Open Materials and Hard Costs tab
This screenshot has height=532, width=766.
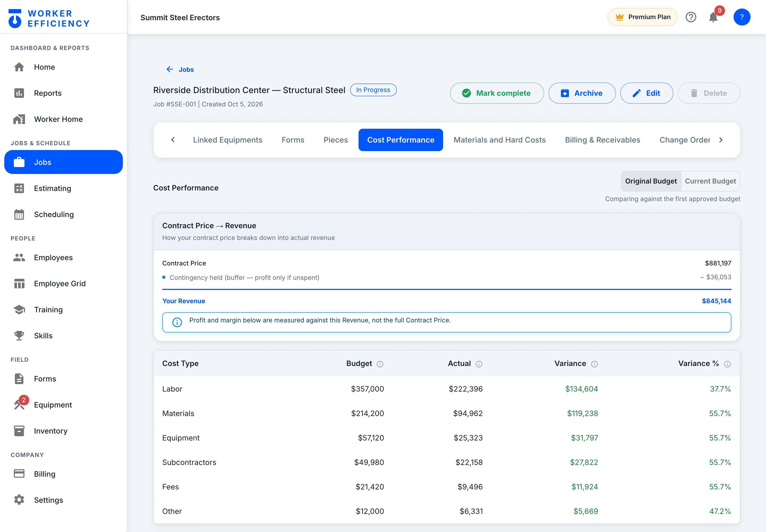[x=499, y=140]
